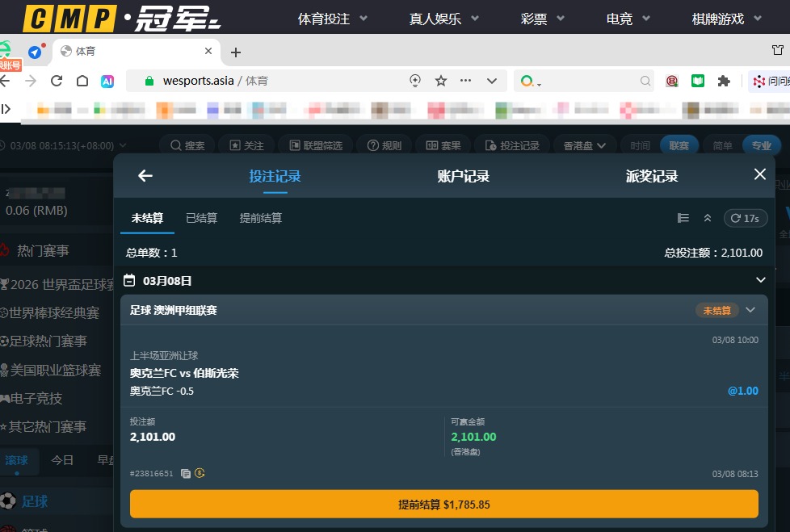Copy bet slip number #23816651
790x532 pixels.
pyautogui.click(x=187, y=474)
